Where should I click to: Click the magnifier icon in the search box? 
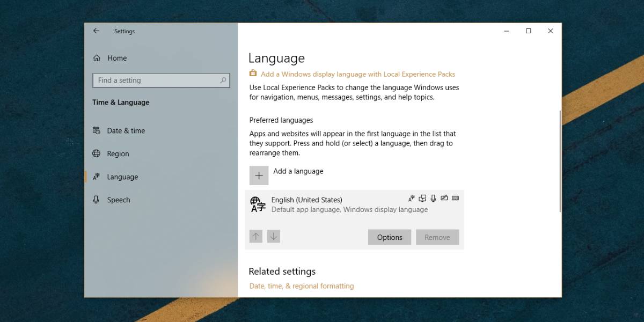pos(223,80)
